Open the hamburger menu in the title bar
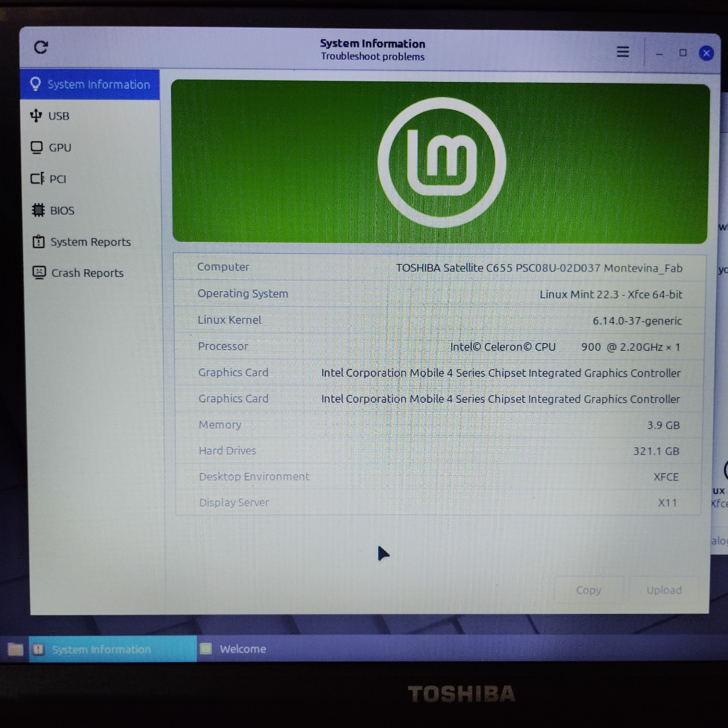Screen dimensions: 728x728 tap(623, 52)
